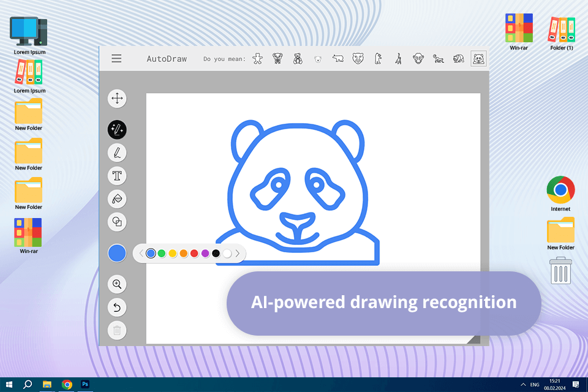Pick the purple color swatch
The image size is (588, 392).
[x=205, y=254]
